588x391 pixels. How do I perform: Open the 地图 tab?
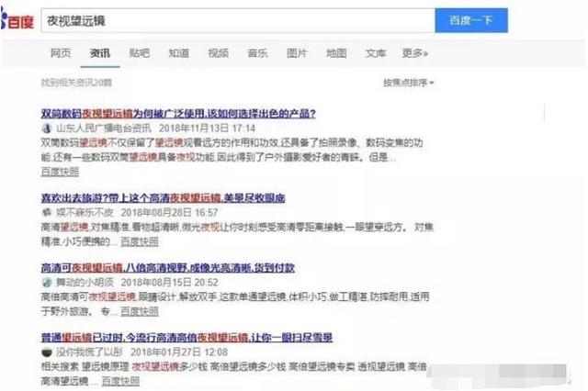[336, 53]
